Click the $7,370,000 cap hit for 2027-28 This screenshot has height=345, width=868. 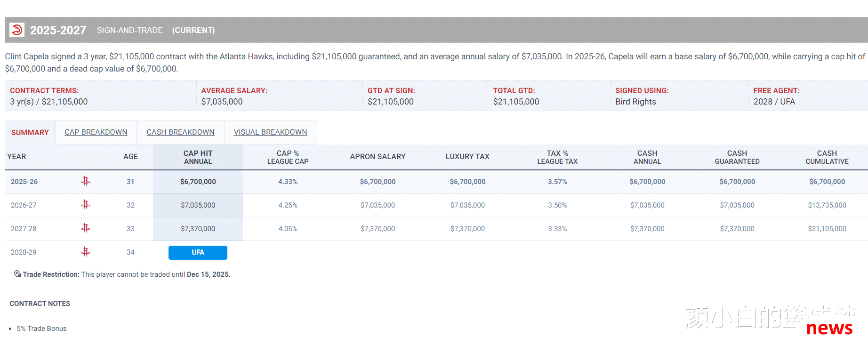(198, 229)
